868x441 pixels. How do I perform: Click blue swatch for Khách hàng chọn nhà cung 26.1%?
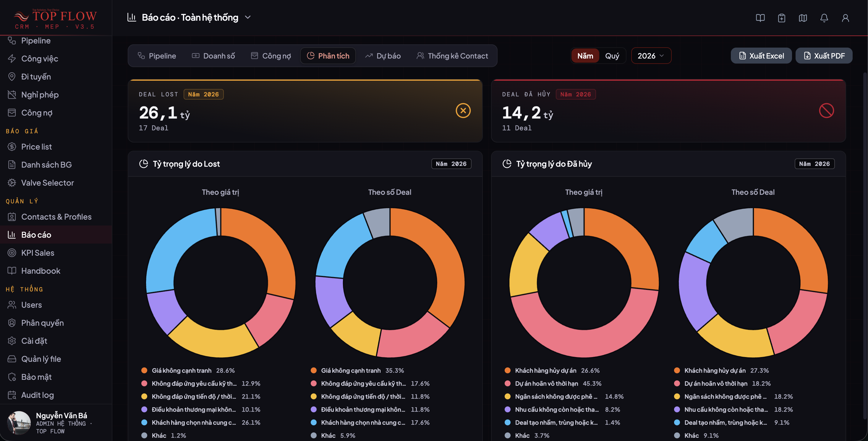pos(144,422)
